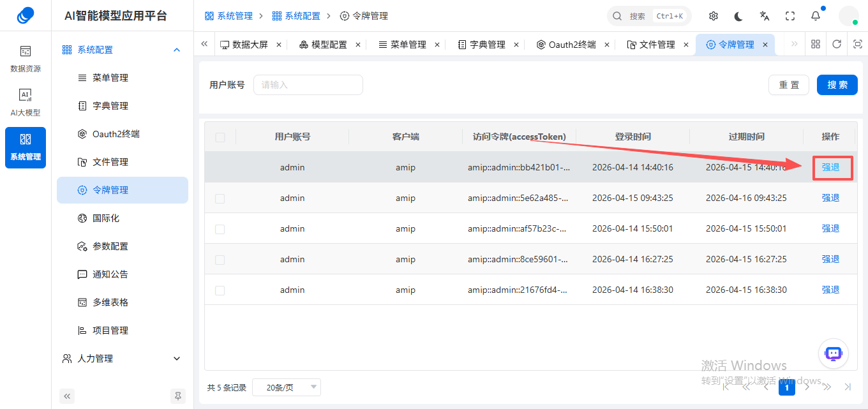Open the user avatar menu
Screen dimensions: 868x409
848,16
